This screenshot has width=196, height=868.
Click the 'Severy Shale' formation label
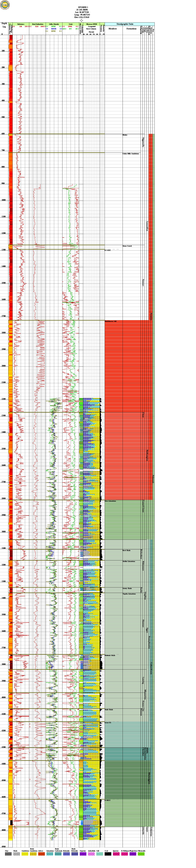coord(127,588)
